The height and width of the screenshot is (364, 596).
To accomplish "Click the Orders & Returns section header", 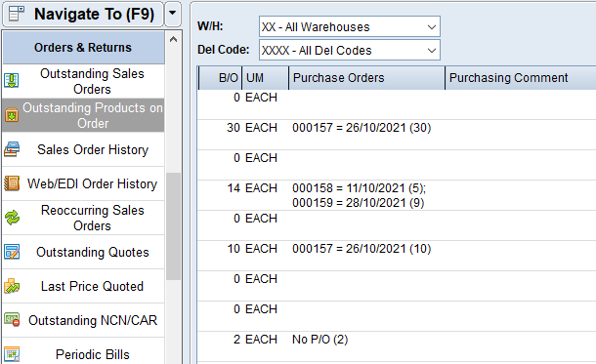I will (83, 48).
